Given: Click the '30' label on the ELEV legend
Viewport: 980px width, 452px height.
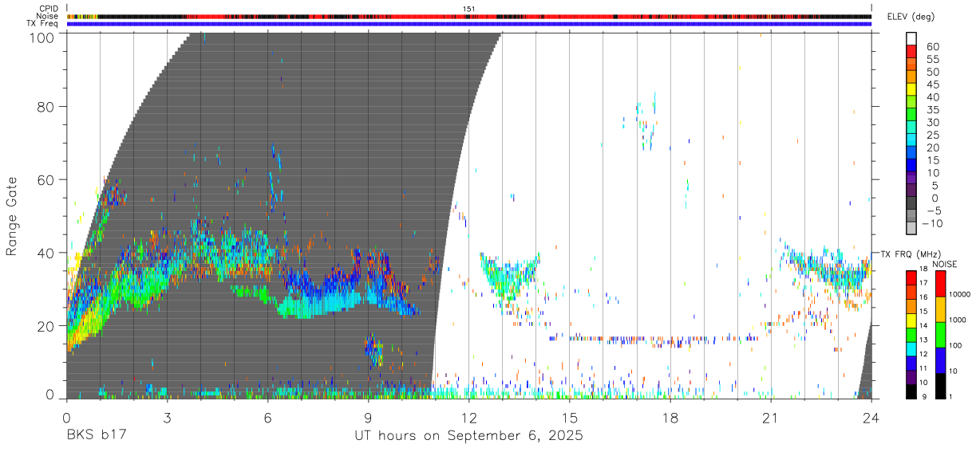Looking at the screenshot, I should [x=931, y=123].
